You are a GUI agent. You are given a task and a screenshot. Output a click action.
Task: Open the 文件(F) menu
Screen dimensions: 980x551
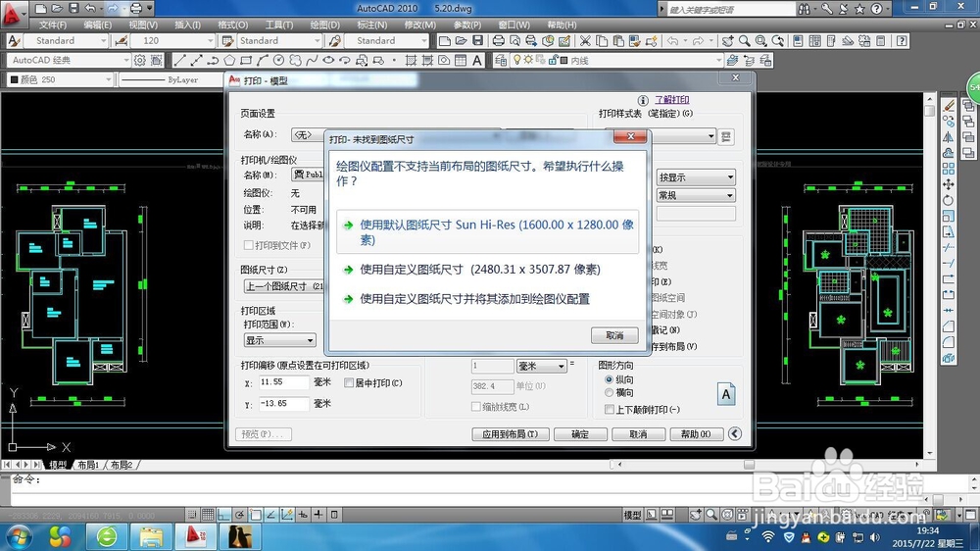pos(53,25)
